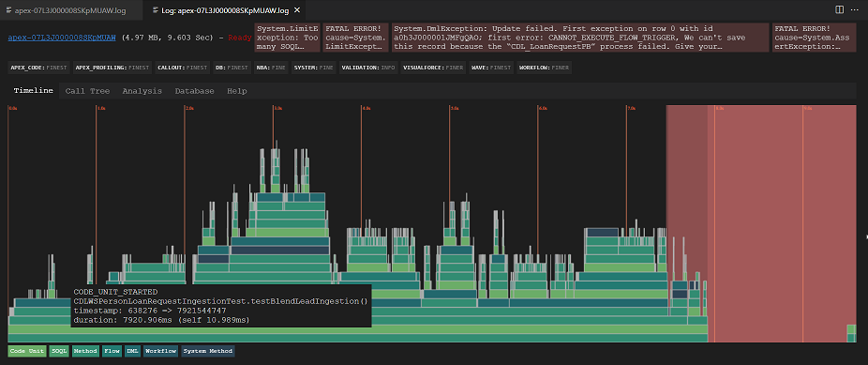Screen dimensions: 868x365
Task: Click the CALLOUT: FINEST log level chip
Action: click(183, 68)
